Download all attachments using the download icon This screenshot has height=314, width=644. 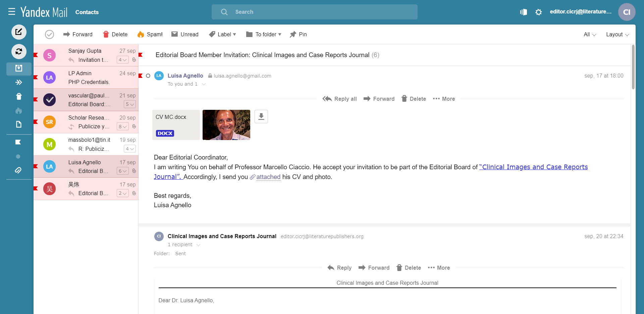[x=261, y=117]
